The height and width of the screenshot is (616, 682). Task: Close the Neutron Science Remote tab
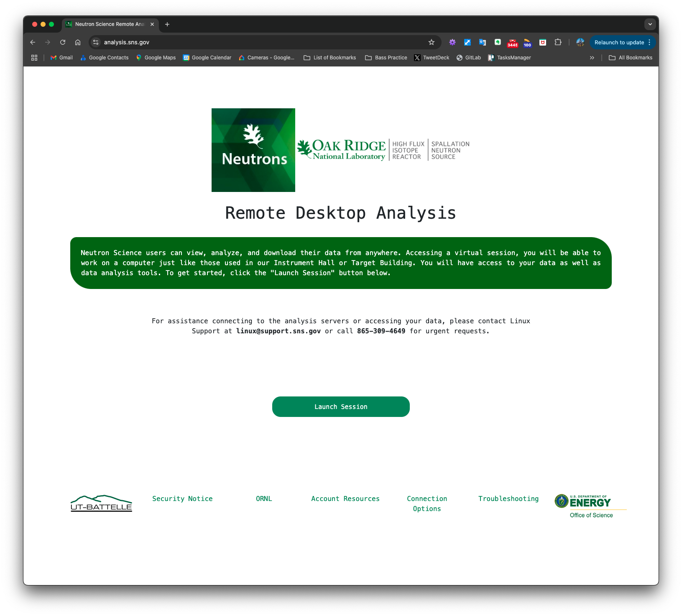click(x=152, y=24)
